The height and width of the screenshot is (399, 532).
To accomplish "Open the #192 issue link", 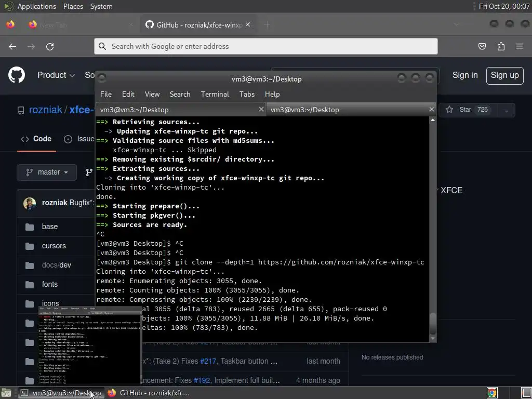I will click(202, 380).
